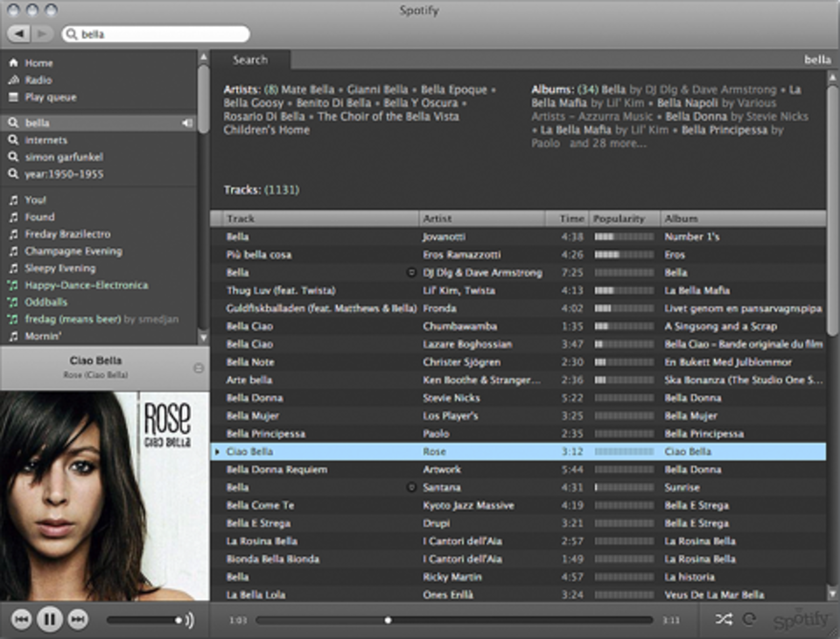This screenshot has width=840, height=639.
Task: Click the music note icon beside Mornin'
Action: pos(12,336)
